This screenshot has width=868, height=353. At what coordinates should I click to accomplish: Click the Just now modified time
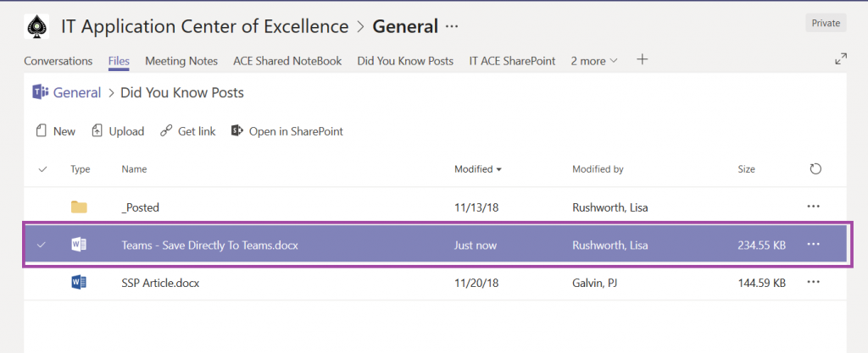[x=476, y=245]
